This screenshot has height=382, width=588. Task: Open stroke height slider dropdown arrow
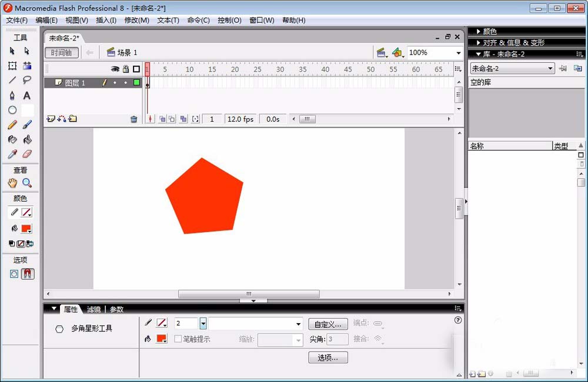[x=203, y=323]
